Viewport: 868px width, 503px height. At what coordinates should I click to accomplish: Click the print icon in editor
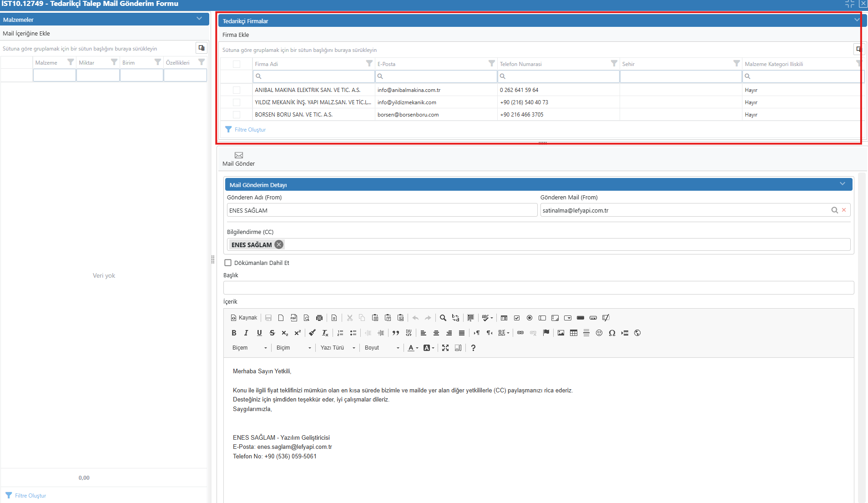point(319,318)
